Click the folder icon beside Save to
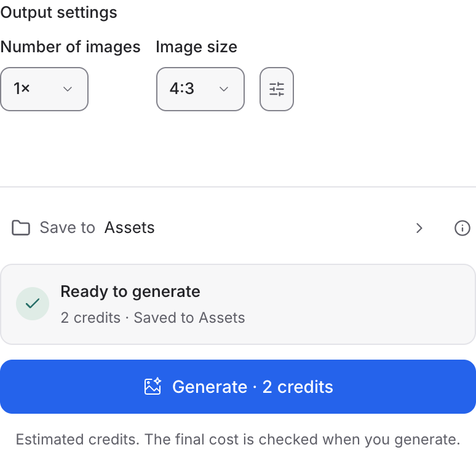This screenshot has height=450, width=476. (21, 227)
